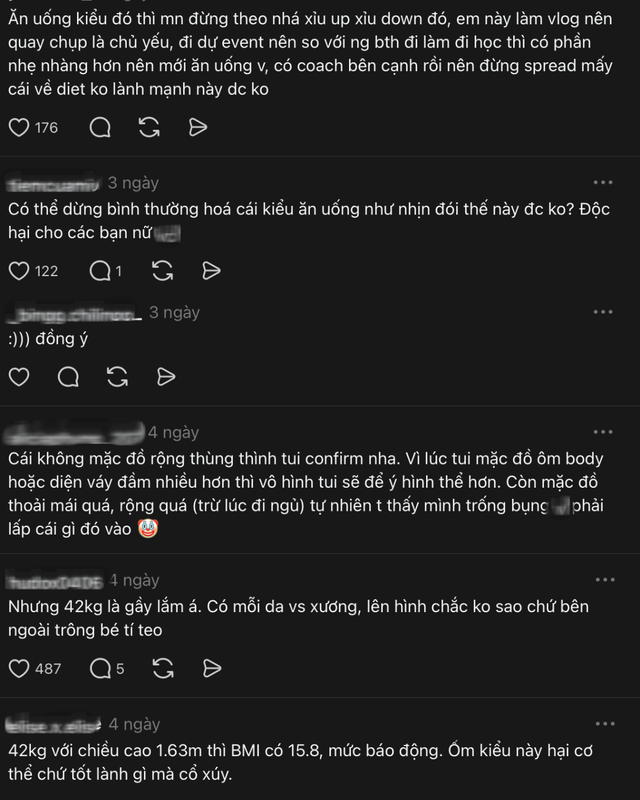View the 5 replies on the 487-like comment
This screenshot has width=640, height=800.
106,668
